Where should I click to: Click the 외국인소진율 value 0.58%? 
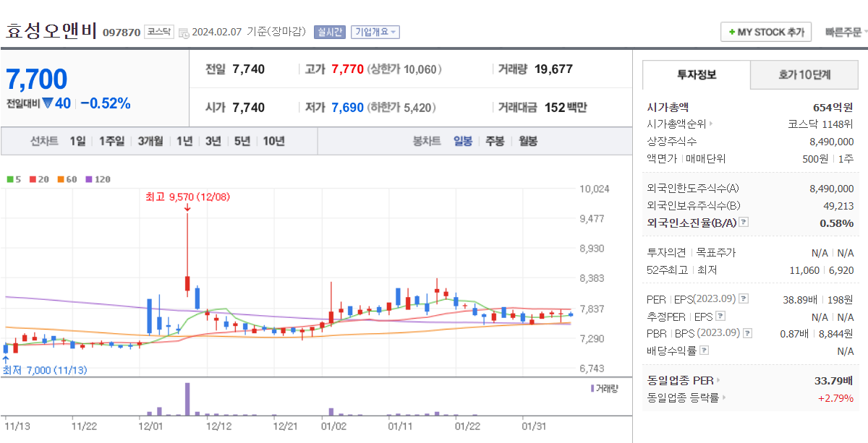pyautogui.click(x=837, y=223)
